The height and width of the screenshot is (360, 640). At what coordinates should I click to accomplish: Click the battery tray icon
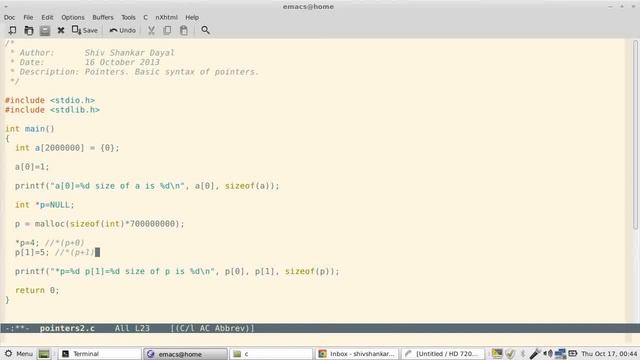tap(573, 353)
